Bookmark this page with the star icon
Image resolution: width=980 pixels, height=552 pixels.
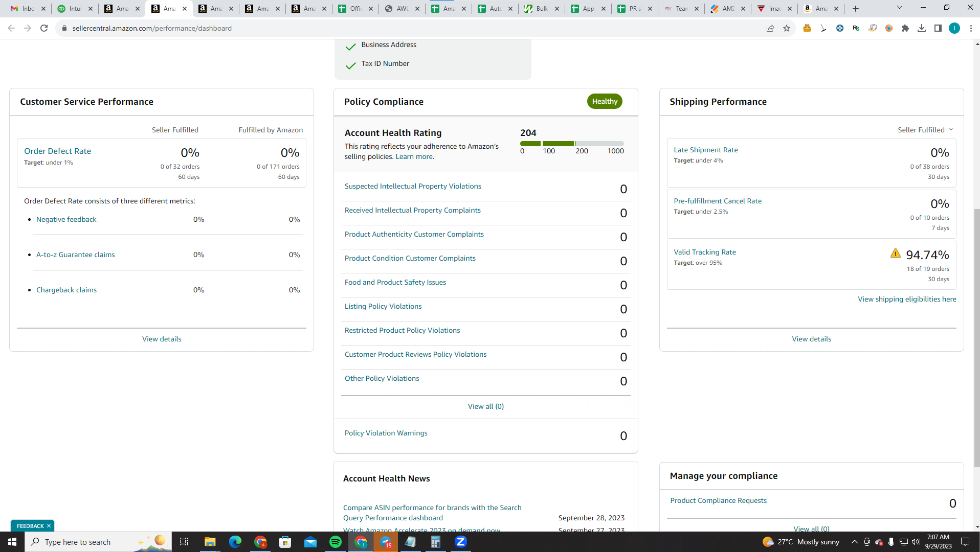[787, 28]
